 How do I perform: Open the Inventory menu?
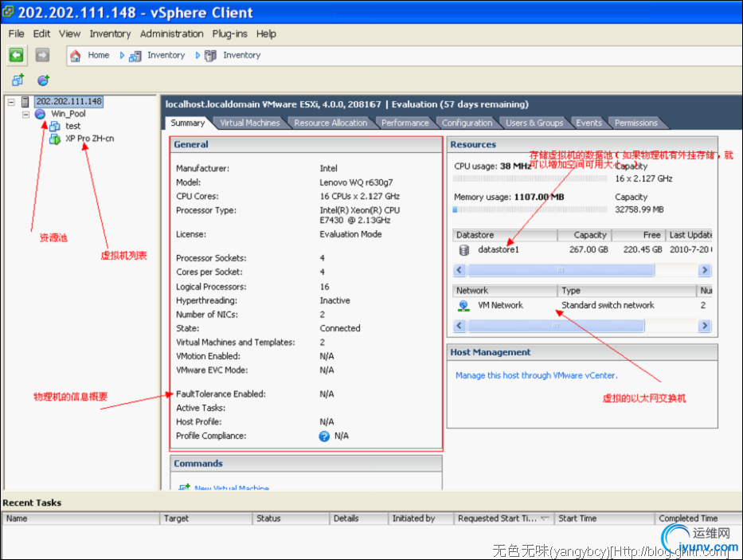[110, 33]
